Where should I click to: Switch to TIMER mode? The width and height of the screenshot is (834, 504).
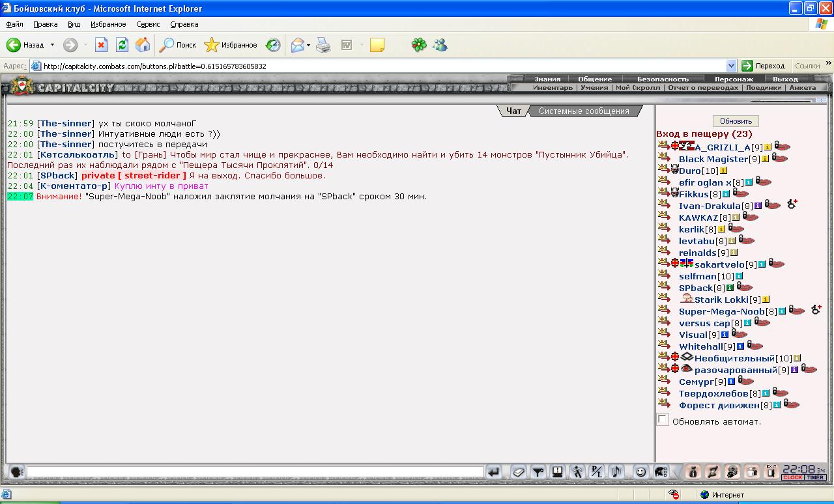pos(816,477)
